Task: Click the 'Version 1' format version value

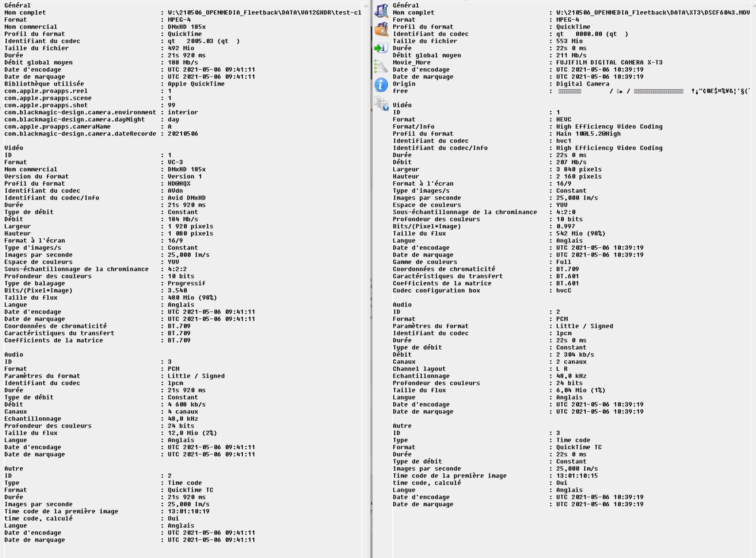Action: (x=185, y=176)
